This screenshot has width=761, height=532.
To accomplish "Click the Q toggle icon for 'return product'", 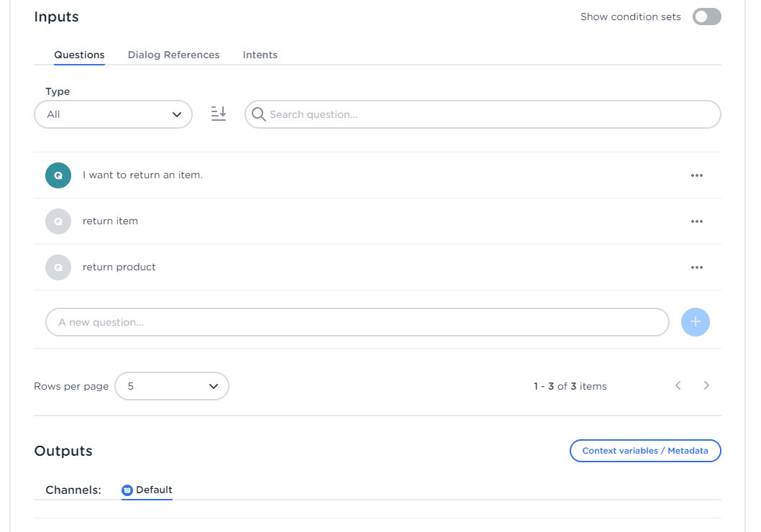I will coord(58,267).
